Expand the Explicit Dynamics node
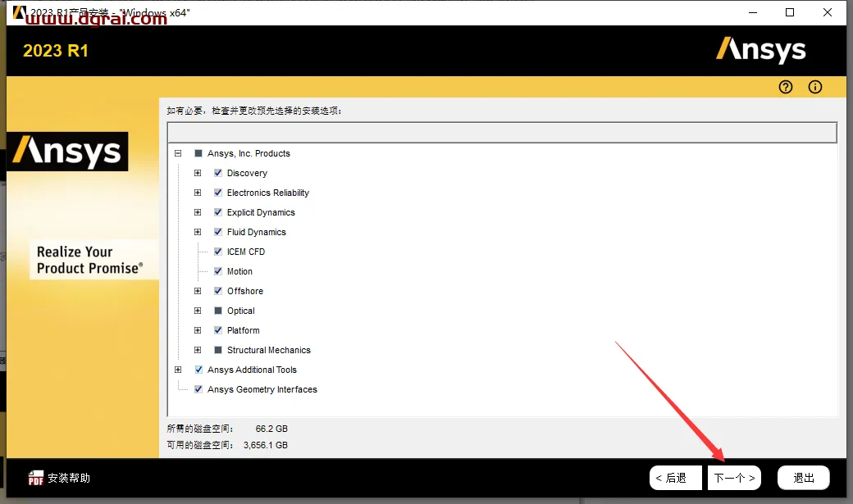853x504 pixels. [x=198, y=212]
